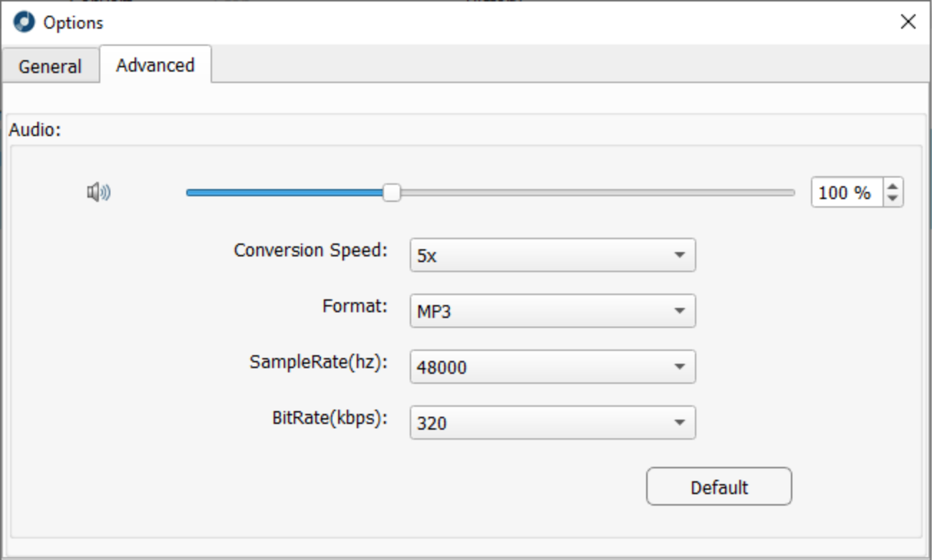Click the speaker volume icon
Image resolution: width=932 pixels, height=560 pixels.
98,192
